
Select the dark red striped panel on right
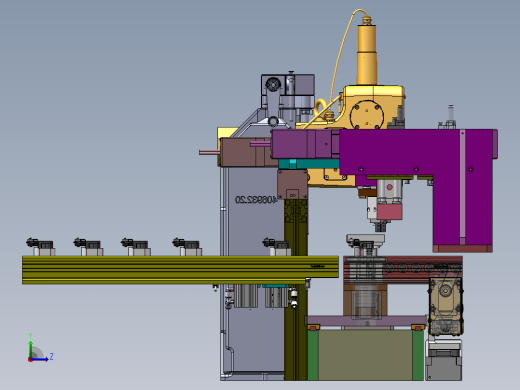403,270
